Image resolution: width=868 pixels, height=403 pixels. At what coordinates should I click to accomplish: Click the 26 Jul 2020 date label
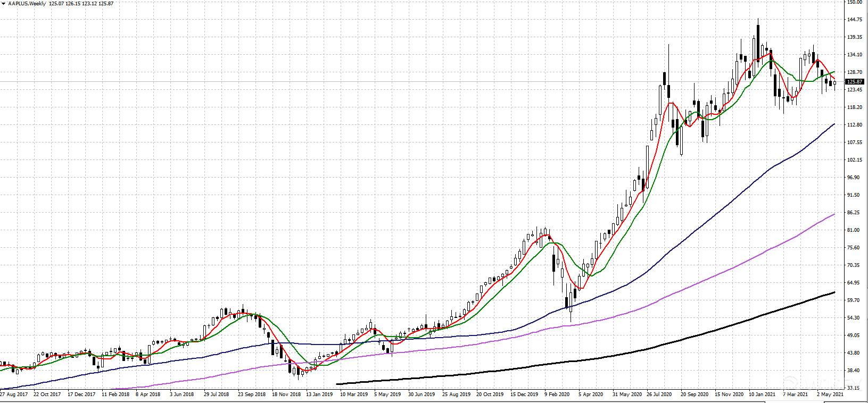659,394
